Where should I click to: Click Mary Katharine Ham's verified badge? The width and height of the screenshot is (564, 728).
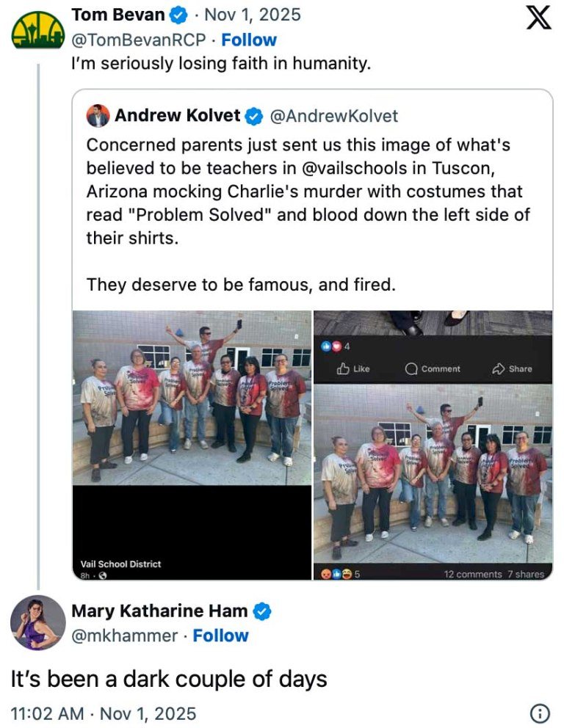(x=264, y=611)
